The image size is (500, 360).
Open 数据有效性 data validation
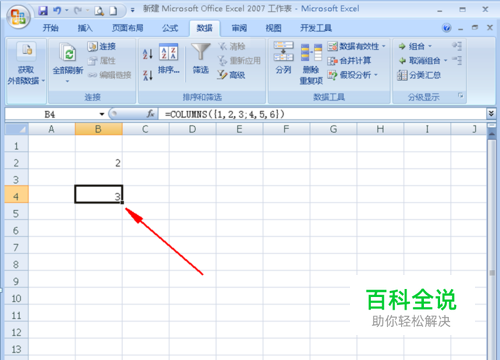(353, 46)
